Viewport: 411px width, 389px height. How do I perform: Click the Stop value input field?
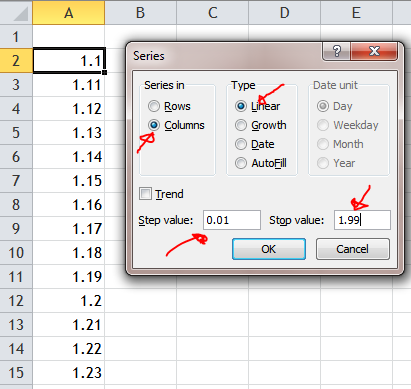tap(362, 220)
